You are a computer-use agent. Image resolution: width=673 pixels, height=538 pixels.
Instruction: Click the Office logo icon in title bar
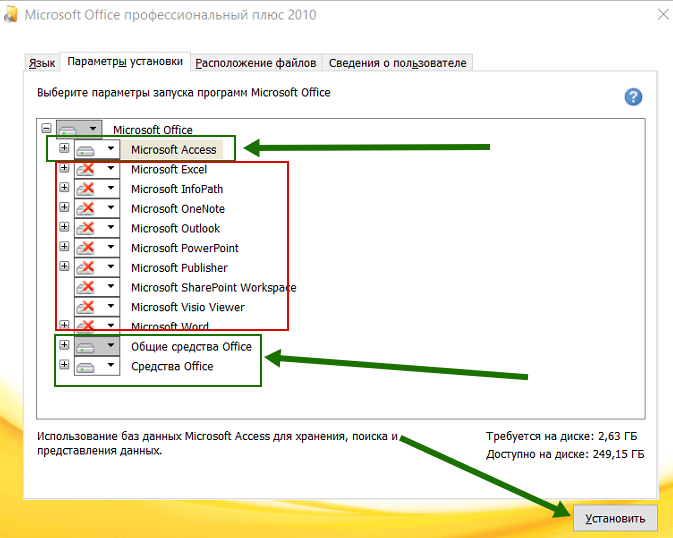pyautogui.click(x=10, y=14)
